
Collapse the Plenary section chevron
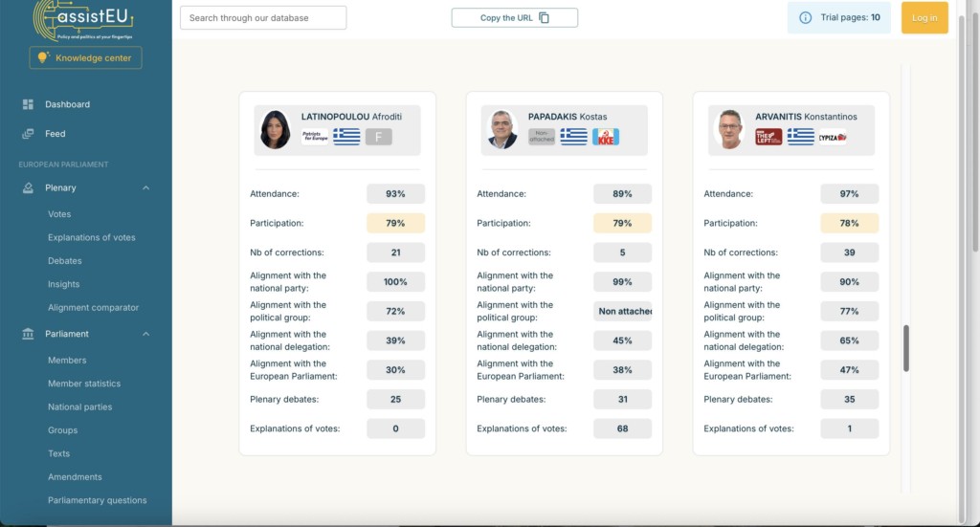146,188
